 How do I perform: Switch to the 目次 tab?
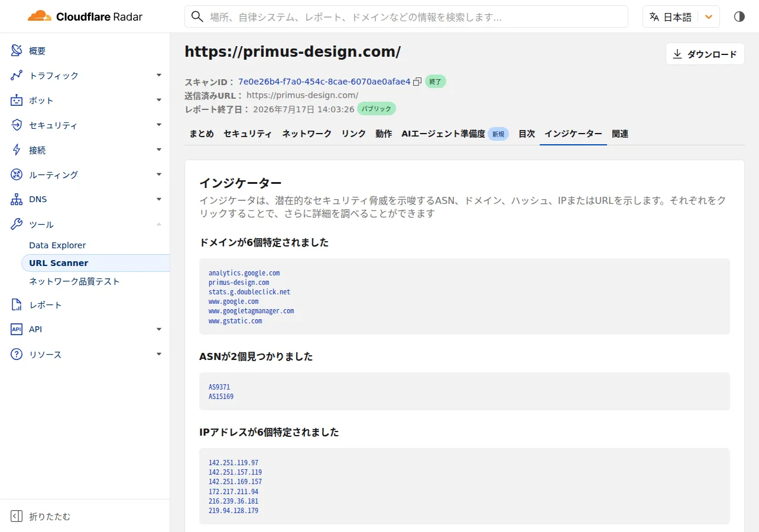click(x=527, y=134)
